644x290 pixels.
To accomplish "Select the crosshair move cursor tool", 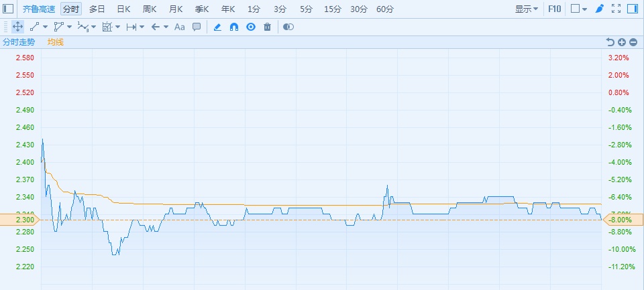I will click(17, 27).
